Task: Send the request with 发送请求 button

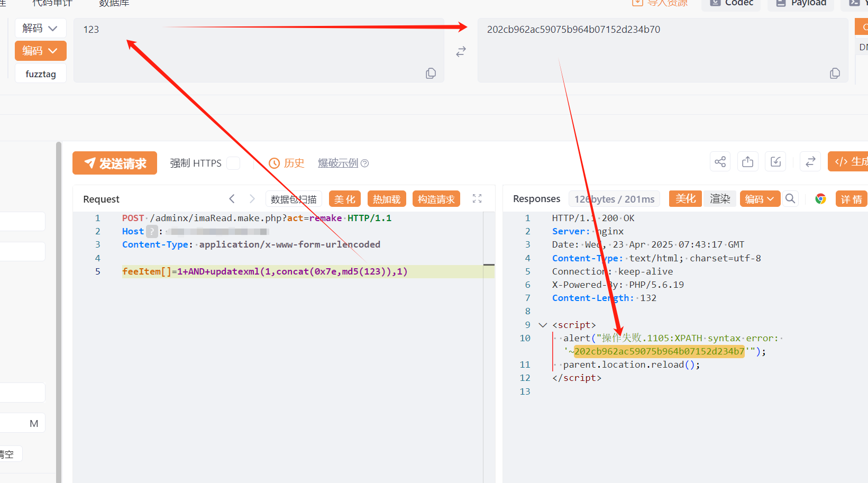Action: point(115,163)
